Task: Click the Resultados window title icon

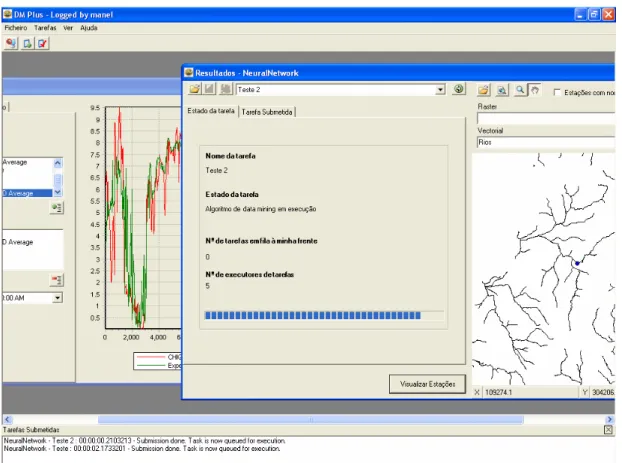Action: pos(189,73)
